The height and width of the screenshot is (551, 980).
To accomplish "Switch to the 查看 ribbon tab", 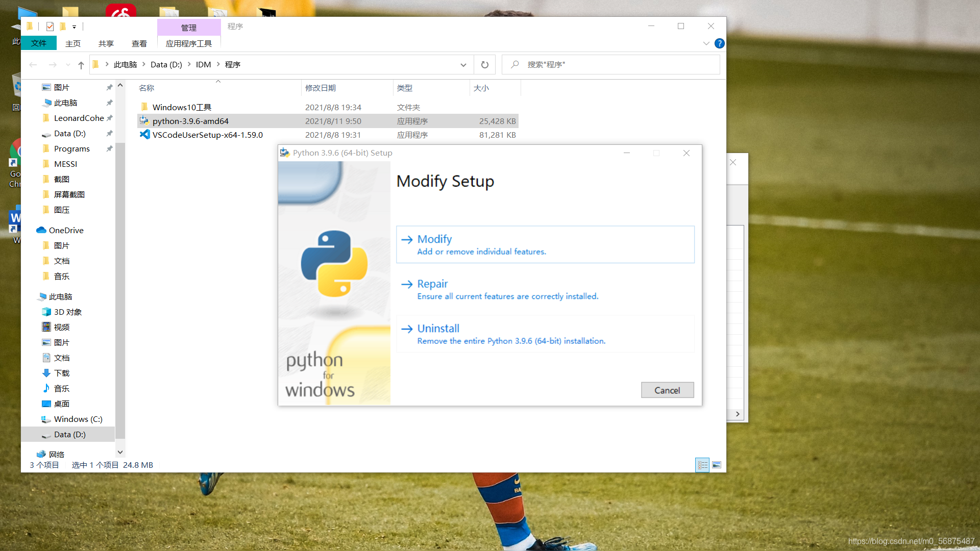I will point(139,43).
